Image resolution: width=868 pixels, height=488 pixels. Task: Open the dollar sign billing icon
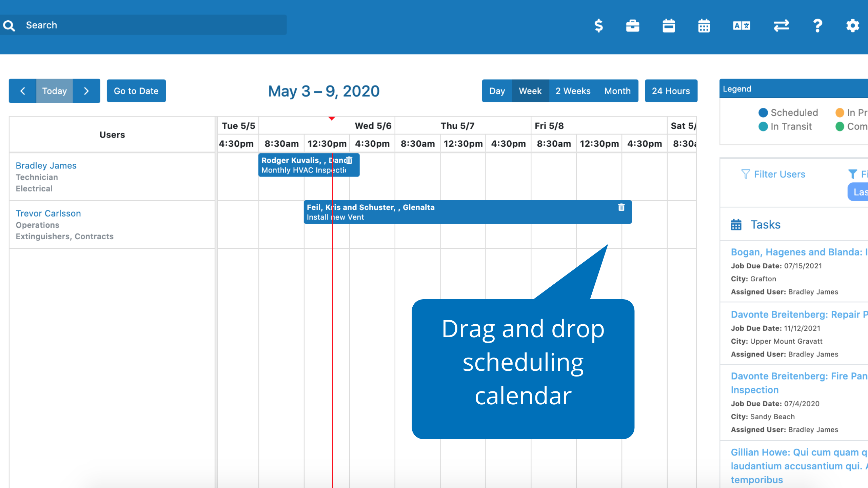click(599, 25)
